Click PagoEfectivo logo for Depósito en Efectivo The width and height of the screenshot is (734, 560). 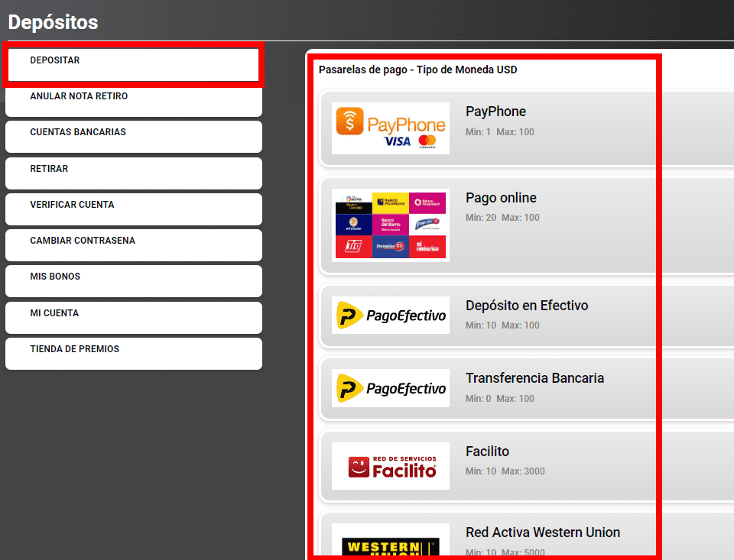pyautogui.click(x=391, y=316)
